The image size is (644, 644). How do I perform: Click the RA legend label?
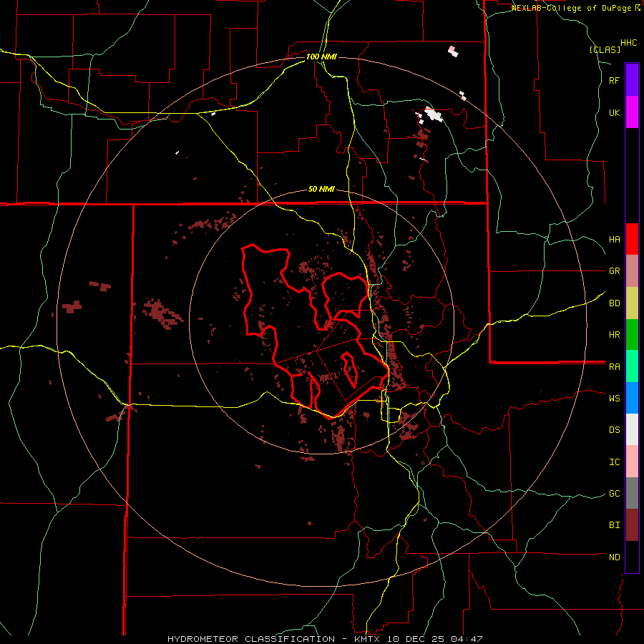coord(615,367)
